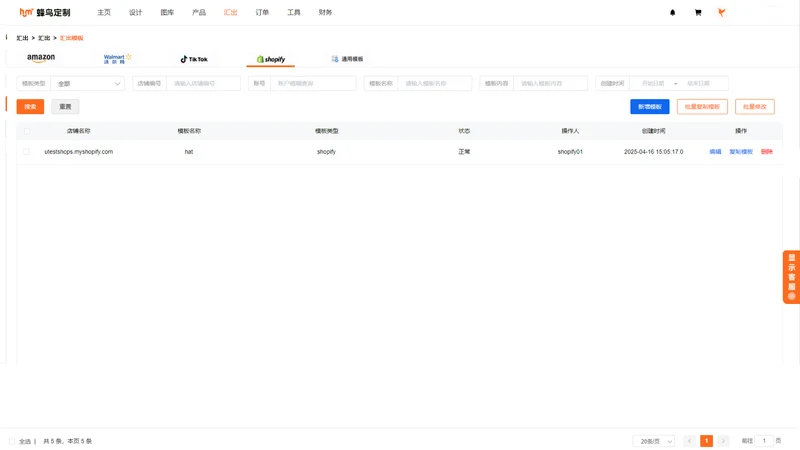Screen dimensions: 800x450
Task: Select the Shopify tab
Action: [270, 59]
